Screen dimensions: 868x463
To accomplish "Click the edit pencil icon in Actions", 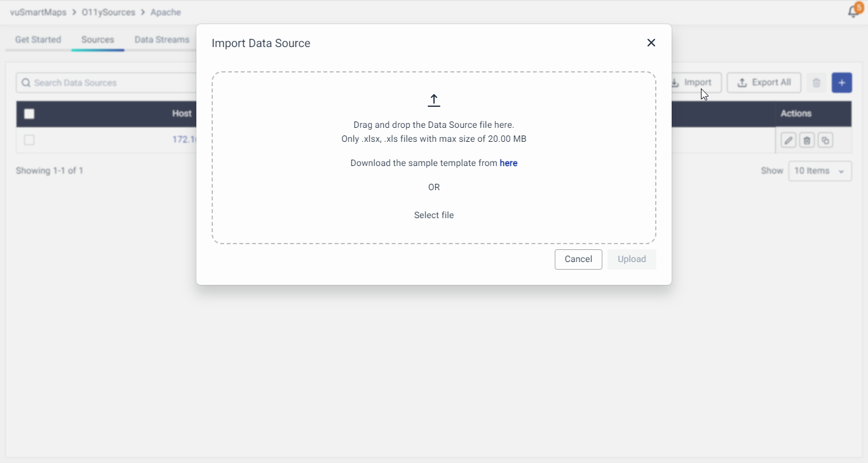I will pos(789,141).
